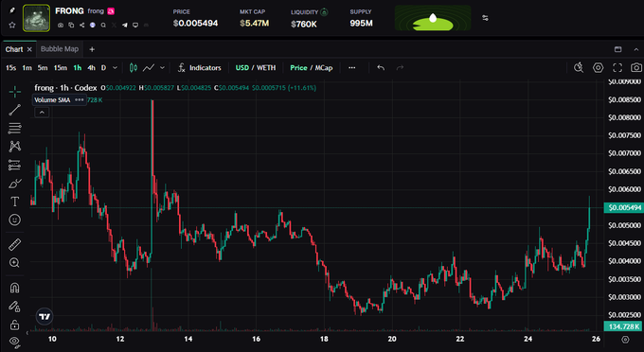
Task: Pick the Text annotation tool
Action: click(14, 202)
